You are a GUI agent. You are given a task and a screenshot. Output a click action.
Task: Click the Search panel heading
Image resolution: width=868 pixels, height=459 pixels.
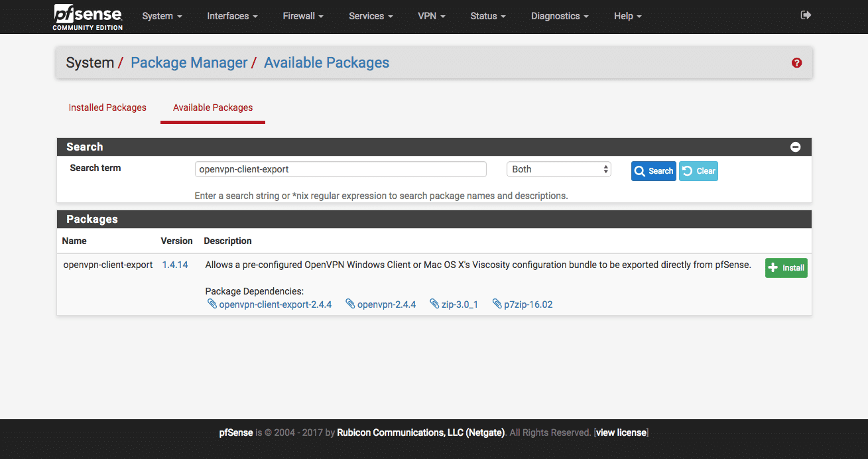(85, 147)
